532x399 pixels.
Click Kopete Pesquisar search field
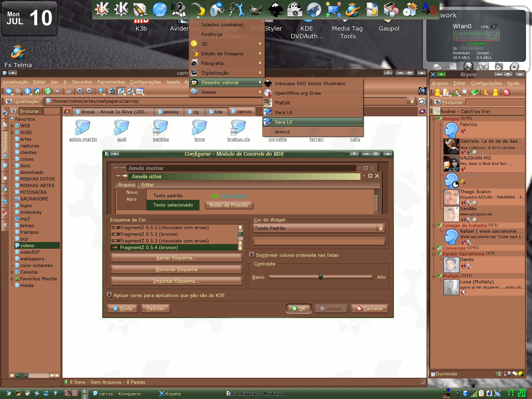pyautogui.click(x=495, y=102)
